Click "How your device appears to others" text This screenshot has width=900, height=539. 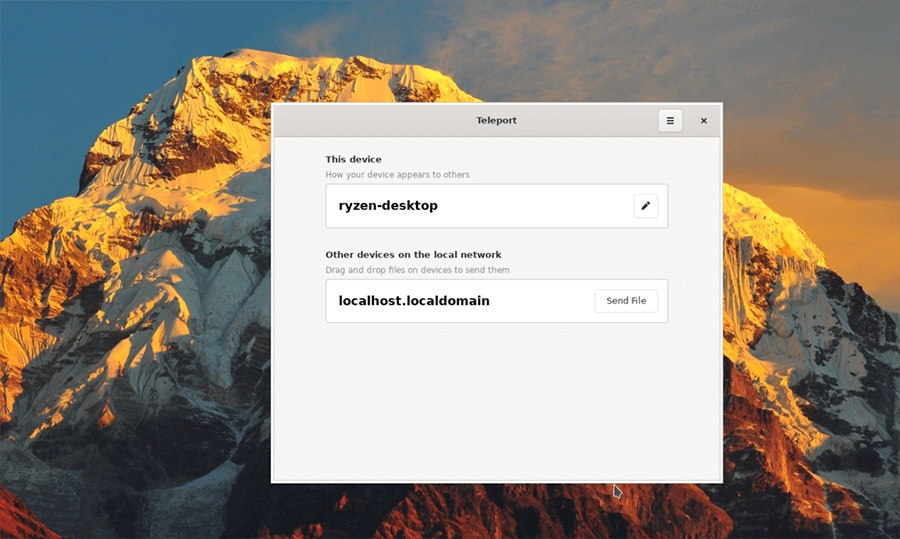(x=397, y=175)
